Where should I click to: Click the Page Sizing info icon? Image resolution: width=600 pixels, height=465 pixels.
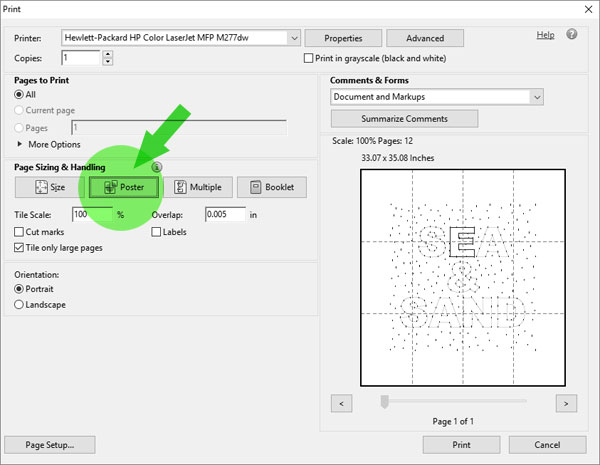[x=157, y=167]
